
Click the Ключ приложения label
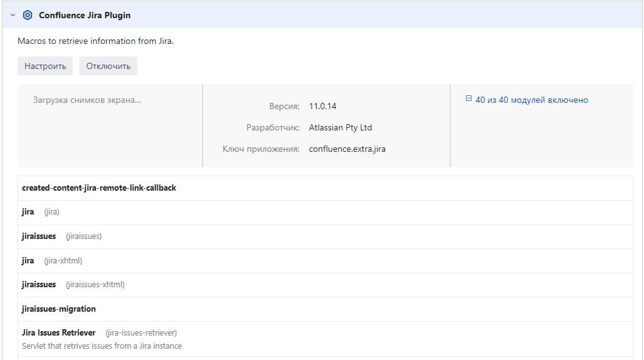pyautogui.click(x=261, y=149)
